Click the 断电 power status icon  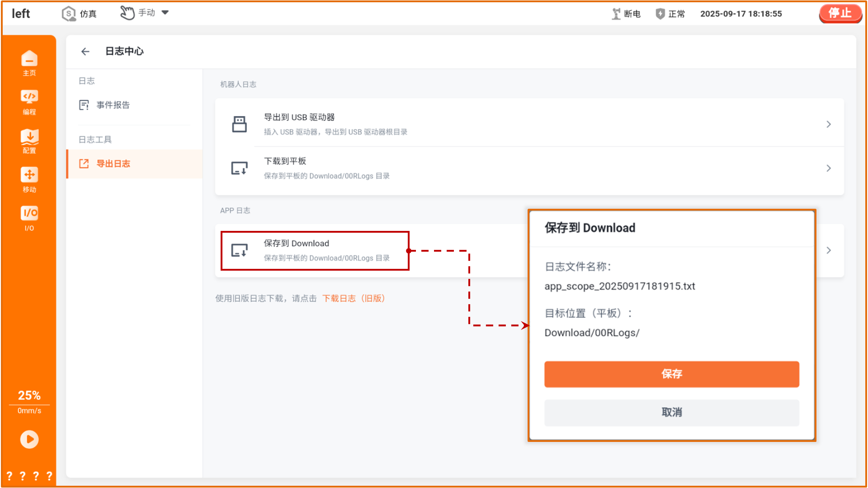pyautogui.click(x=616, y=14)
